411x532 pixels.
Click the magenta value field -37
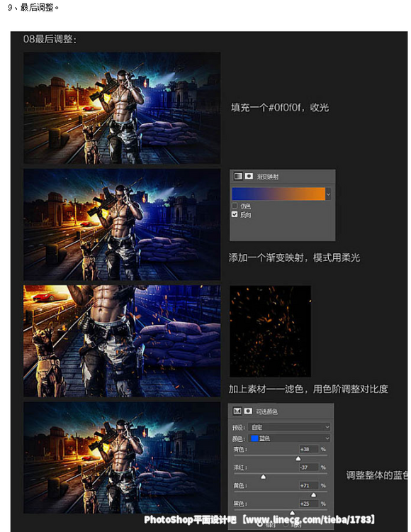tap(309, 467)
